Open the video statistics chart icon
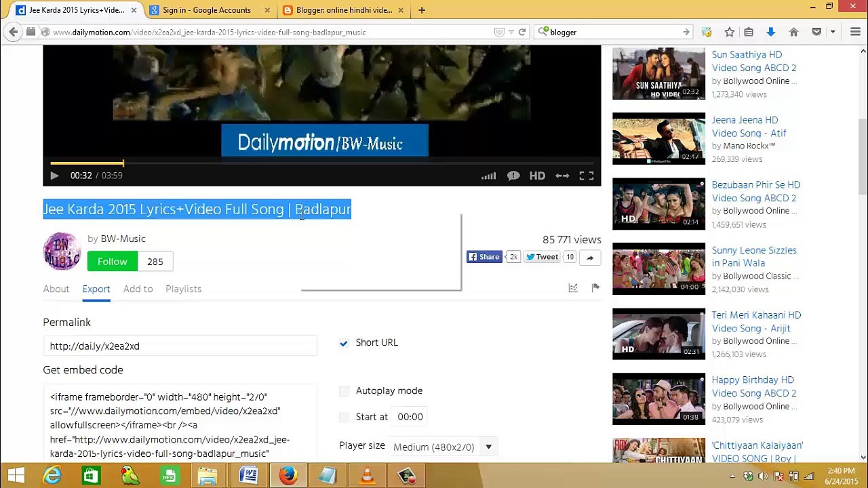Image resolution: width=868 pixels, height=488 pixels. [573, 288]
